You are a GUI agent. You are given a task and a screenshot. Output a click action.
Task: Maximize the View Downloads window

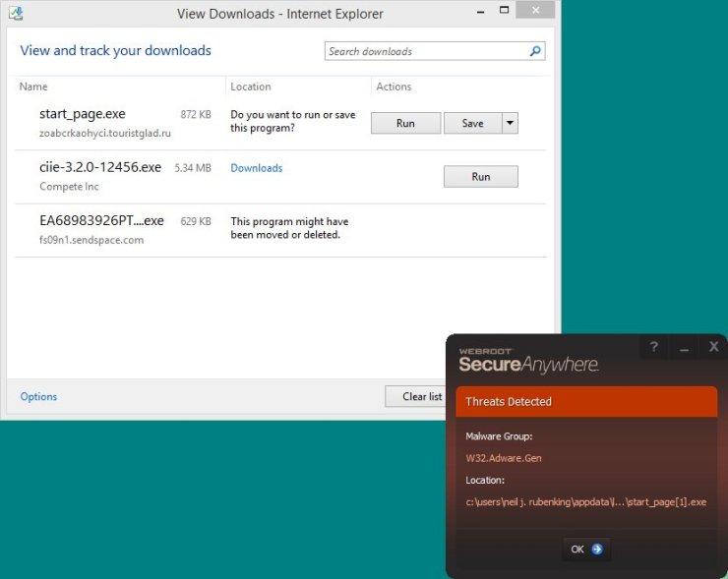point(505,10)
